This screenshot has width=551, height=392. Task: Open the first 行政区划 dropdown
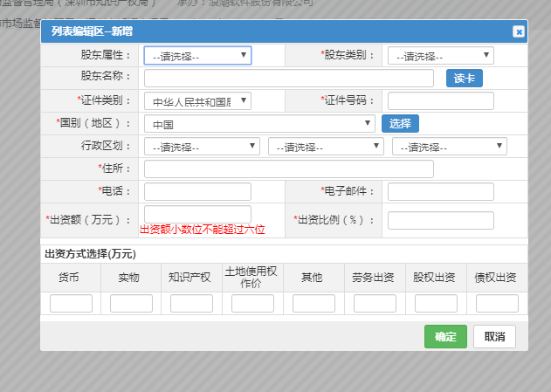pos(202,147)
